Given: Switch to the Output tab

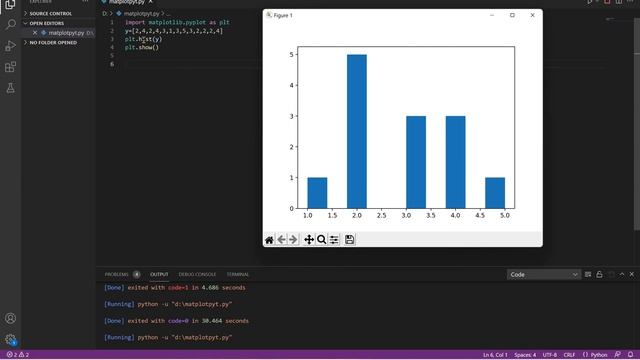Looking at the screenshot, I should click(x=159, y=274).
